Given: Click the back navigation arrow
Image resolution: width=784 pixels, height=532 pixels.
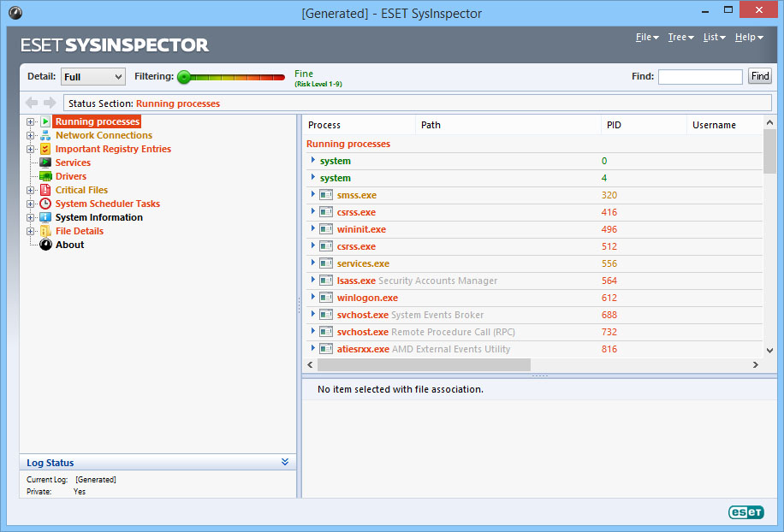Looking at the screenshot, I should click(31, 103).
